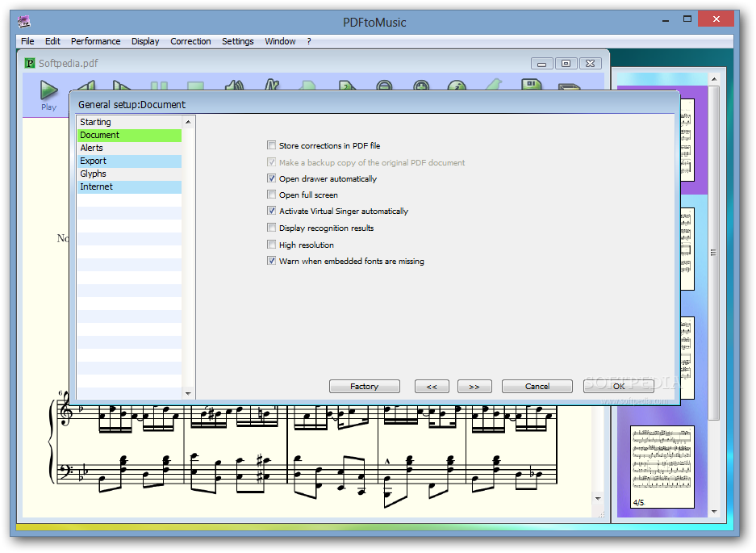Open the Performance menu
Screen dimensions: 756x553
click(95, 41)
